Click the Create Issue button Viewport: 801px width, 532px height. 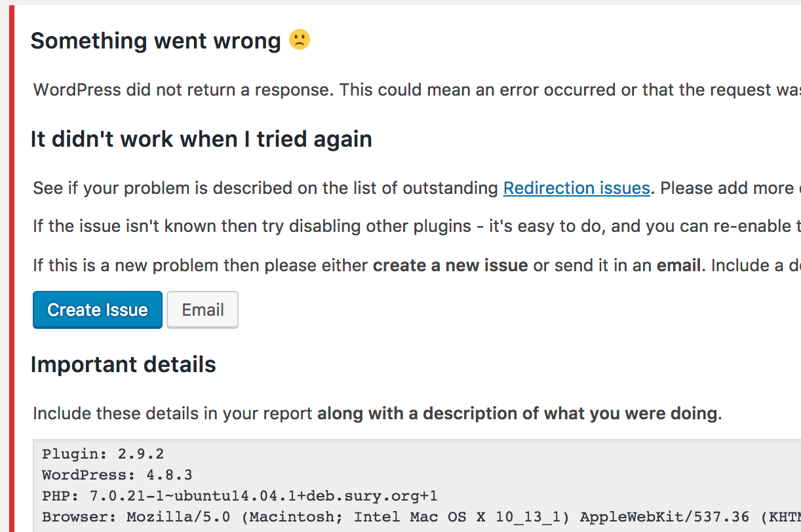[x=98, y=310]
